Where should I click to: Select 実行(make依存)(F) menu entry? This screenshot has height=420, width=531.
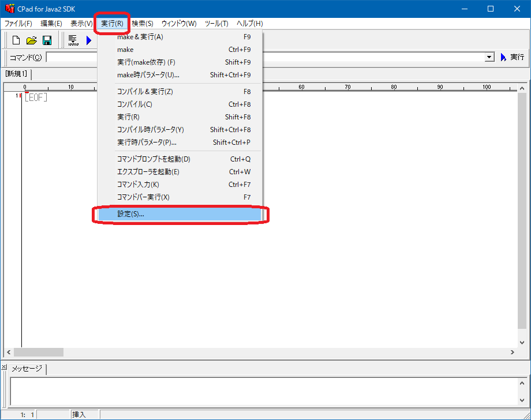point(180,62)
